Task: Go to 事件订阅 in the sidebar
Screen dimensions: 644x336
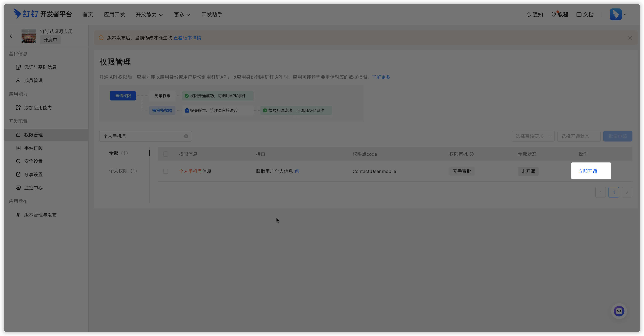Action: pos(33,148)
